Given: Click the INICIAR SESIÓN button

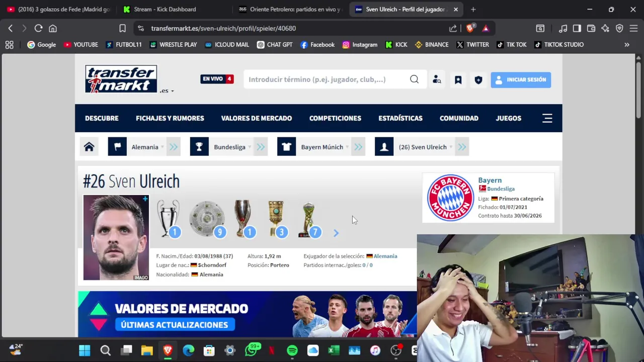Looking at the screenshot, I should [x=521, y=79].
